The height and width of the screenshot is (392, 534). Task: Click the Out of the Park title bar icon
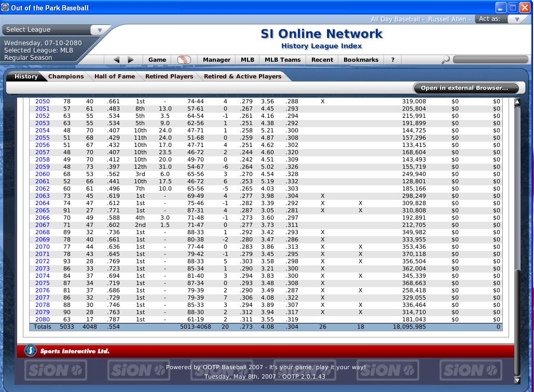pyautogui.click(x=5, y=7)
